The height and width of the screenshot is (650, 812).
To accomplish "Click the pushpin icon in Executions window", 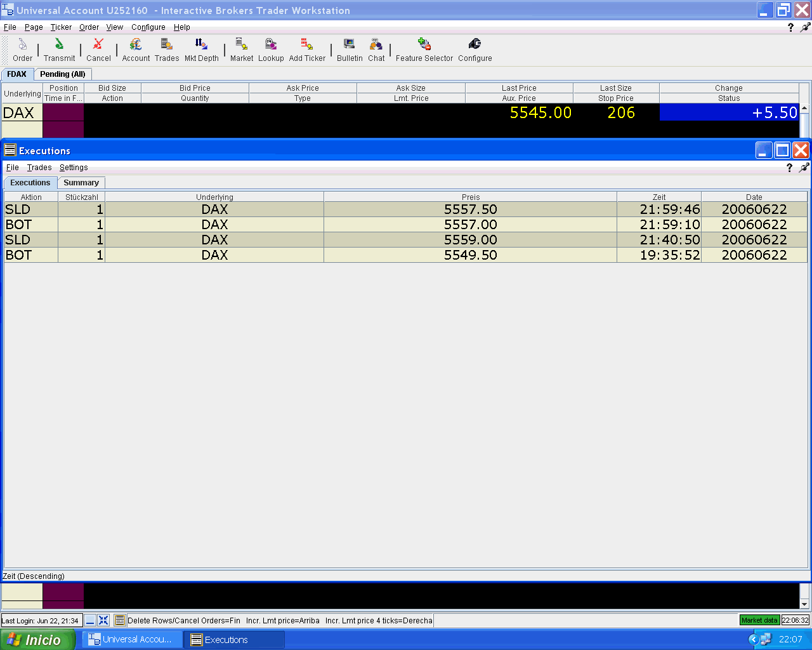I will 804,168.
